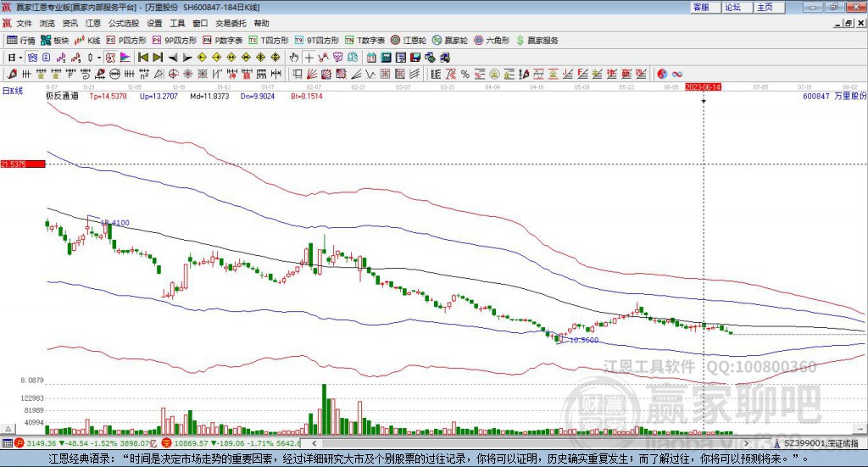Toggle the crosshair cursor tool

point(309,58)
